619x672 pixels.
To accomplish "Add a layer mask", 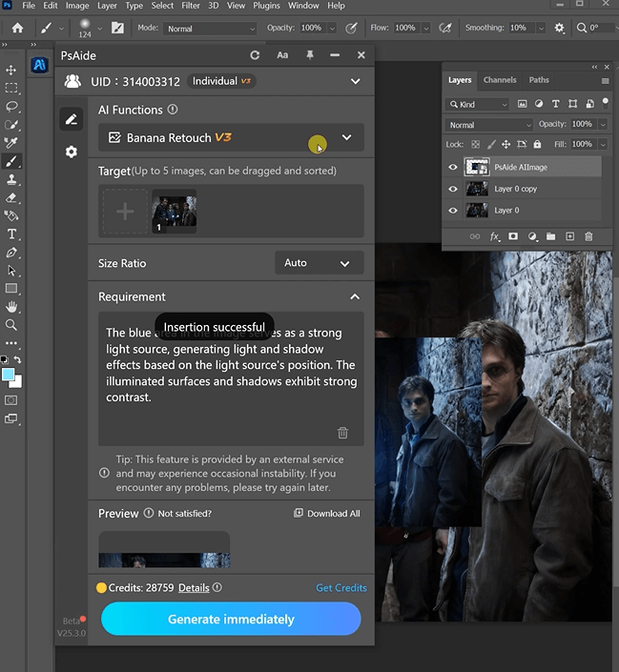I will 513,236.
